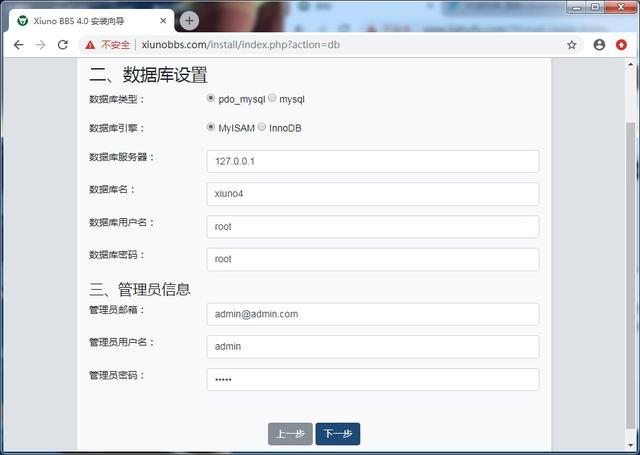Choose the MyISAM database engine
The image size is (640, 455).
(211, 127)
